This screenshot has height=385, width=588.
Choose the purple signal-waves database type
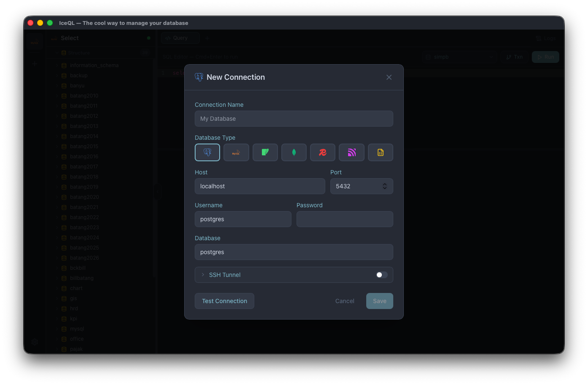(x=351, y=152)
